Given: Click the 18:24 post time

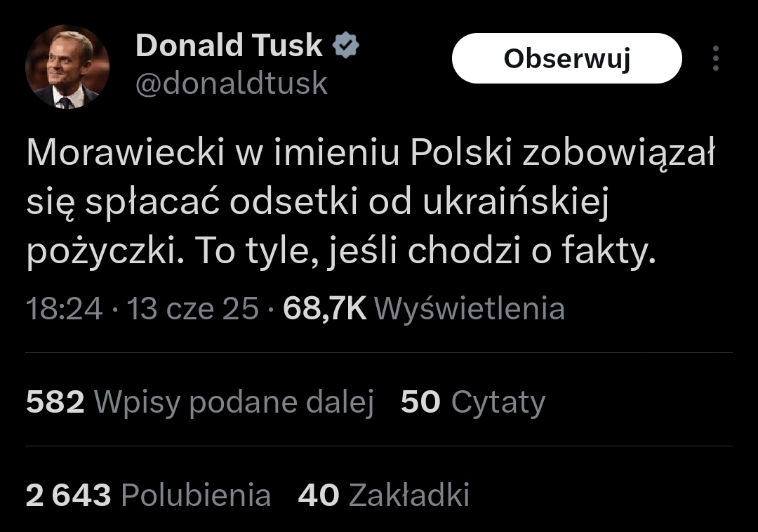Looking at the screenshot, I should coord(64,309).
